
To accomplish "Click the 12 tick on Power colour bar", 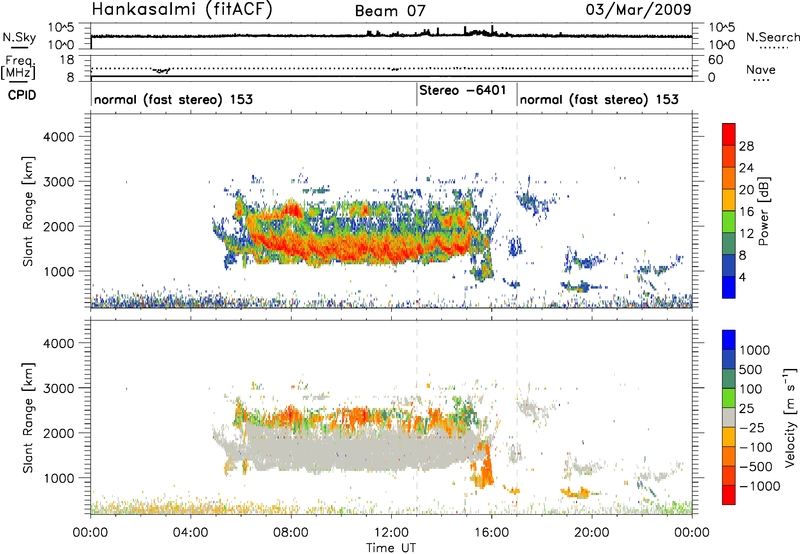I will click(x=746, y=234).
